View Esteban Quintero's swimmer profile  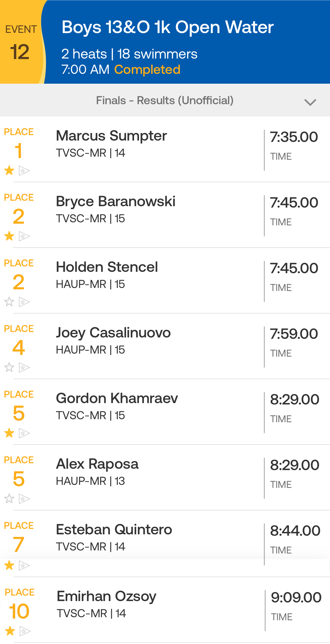(114, 530)
